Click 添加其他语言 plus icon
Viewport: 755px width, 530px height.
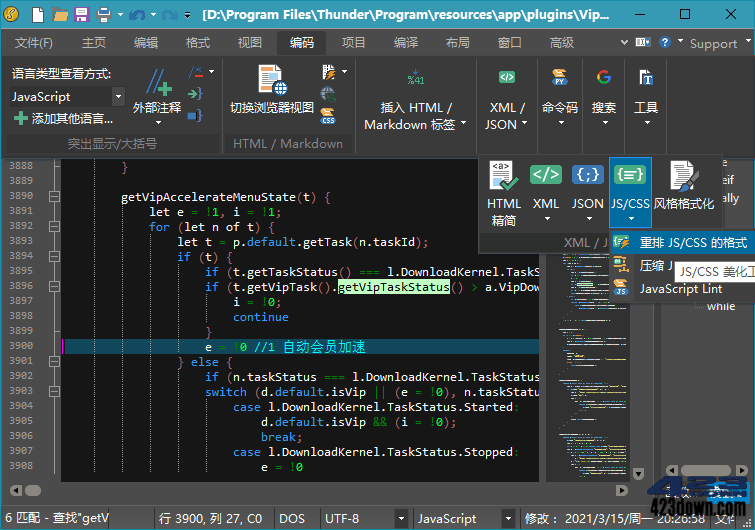21,118
